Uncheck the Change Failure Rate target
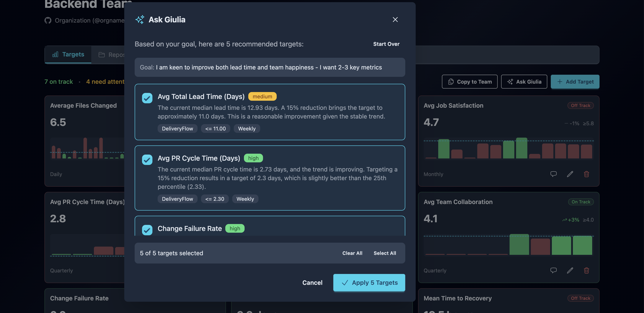Screen dimensions: 644x313 pyautogui.click(x=147, y=230)
